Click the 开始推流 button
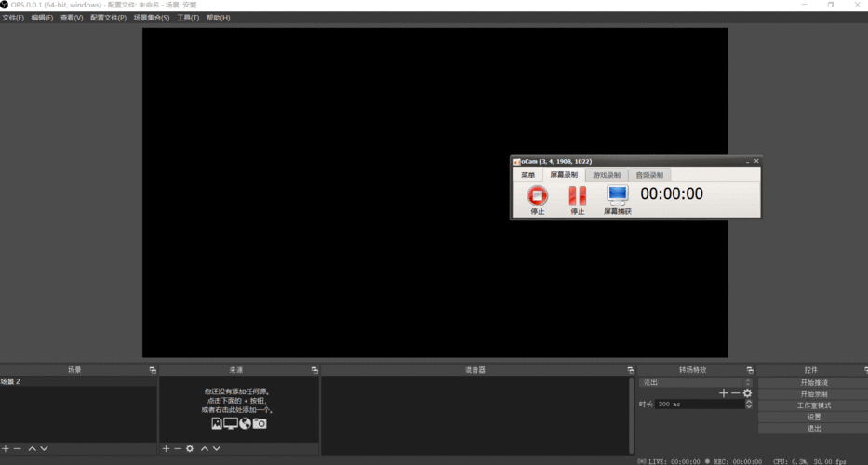868x465 pixels. pyautogui.click(x=813, y=382)
